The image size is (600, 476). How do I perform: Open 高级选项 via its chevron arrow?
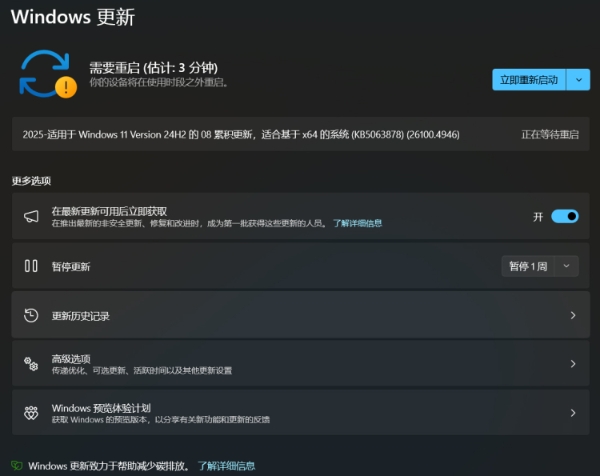tap(573, 364)
